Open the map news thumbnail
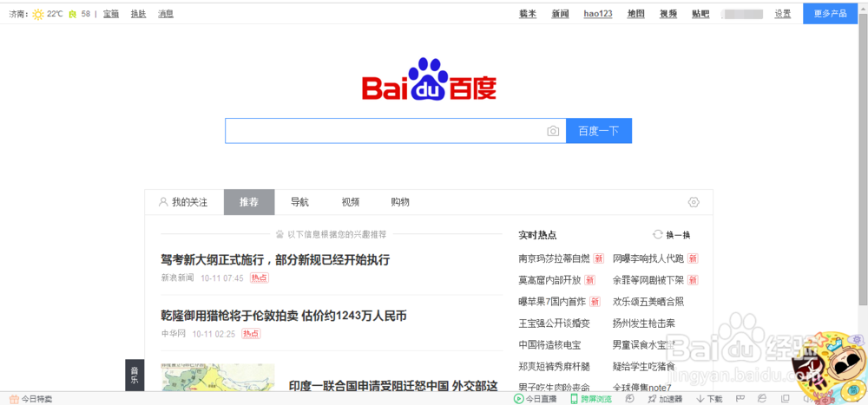868x405 pixels. [x=218, y=377]
